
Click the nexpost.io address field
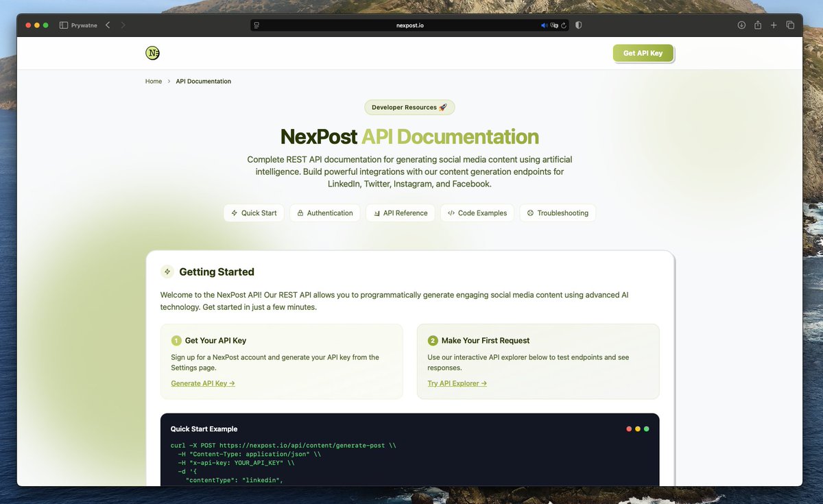(409, 25)
